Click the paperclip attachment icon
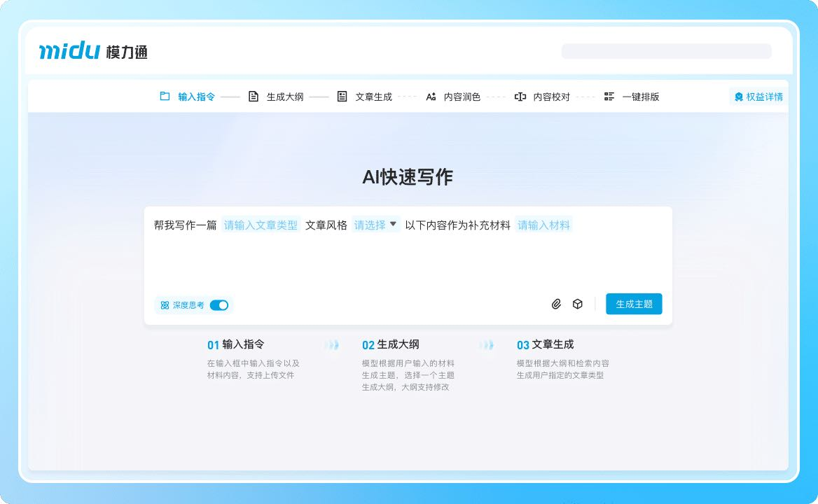The height and width of the screenshot is (504, 818). (556, 304)
